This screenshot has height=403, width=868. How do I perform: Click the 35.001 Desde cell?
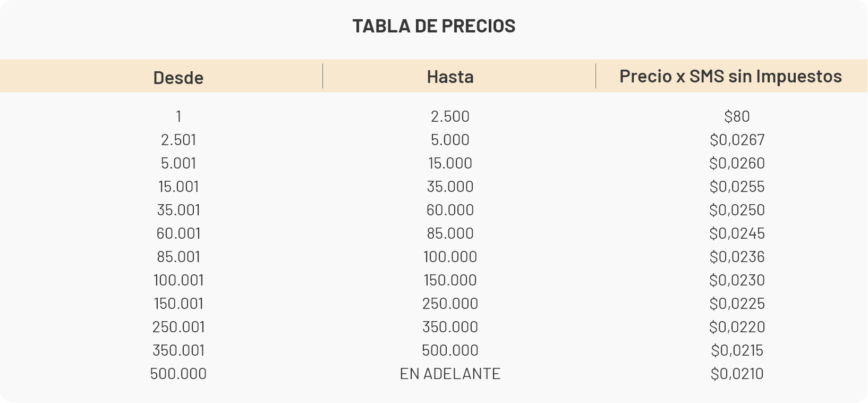point(178,210)
